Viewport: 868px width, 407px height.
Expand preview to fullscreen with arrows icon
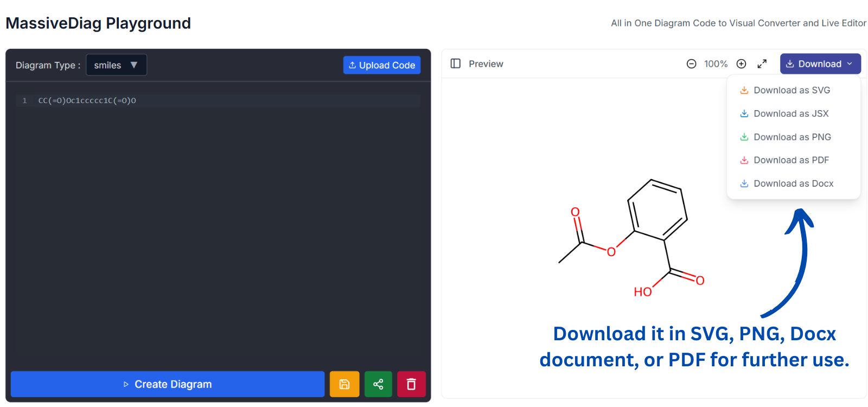pyautogui.click(x=762, y=64)
